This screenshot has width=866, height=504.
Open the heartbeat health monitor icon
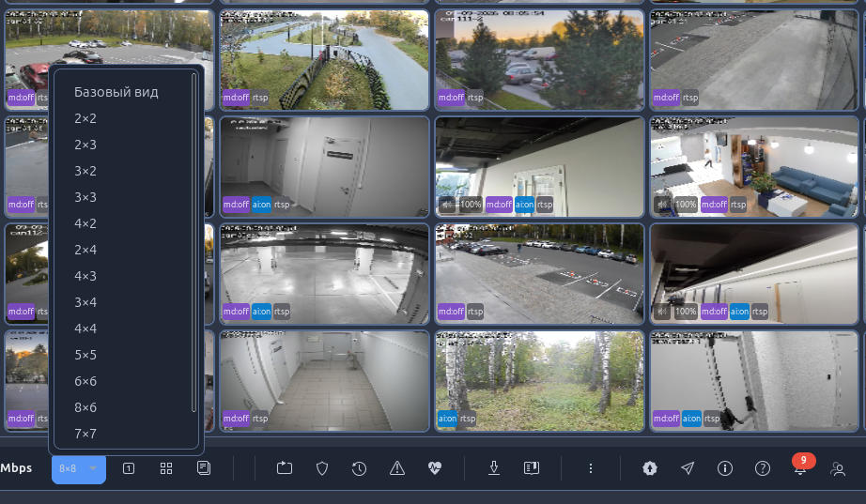(x=435, y=468)
